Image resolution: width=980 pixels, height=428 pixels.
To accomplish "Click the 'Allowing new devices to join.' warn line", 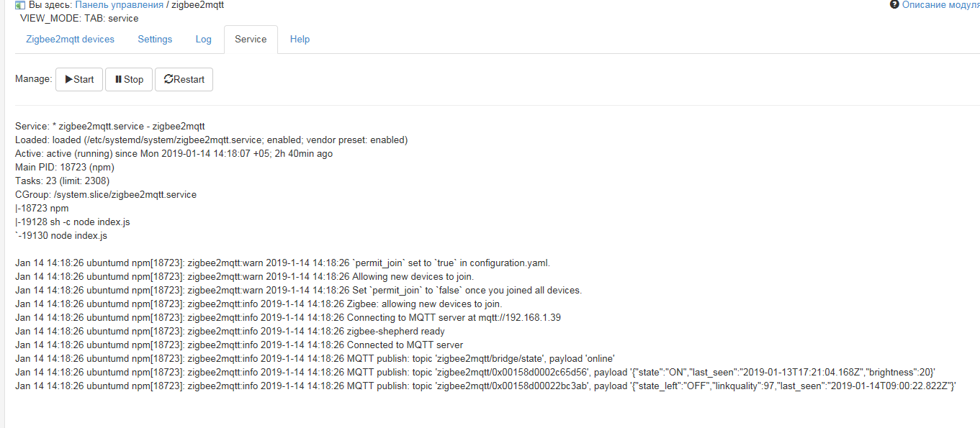I will tap(245, 276).
